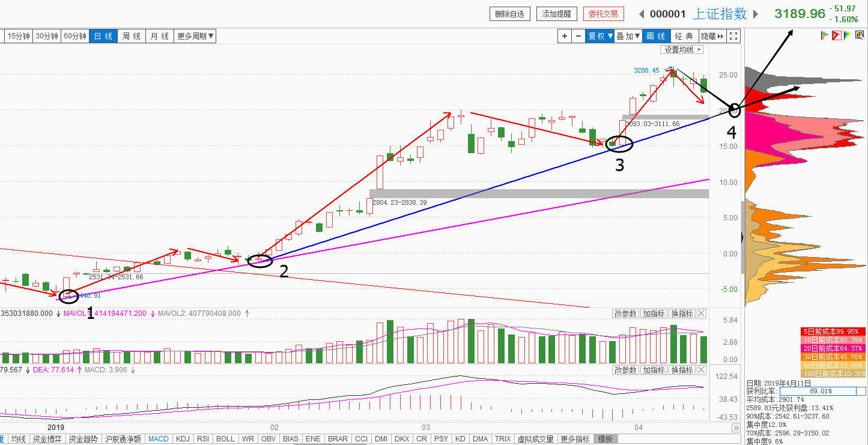Image resolution: width=868 pixels, height=445 pixels.
Task: Switch to PSY indicator tab
Action: point(442,439)
